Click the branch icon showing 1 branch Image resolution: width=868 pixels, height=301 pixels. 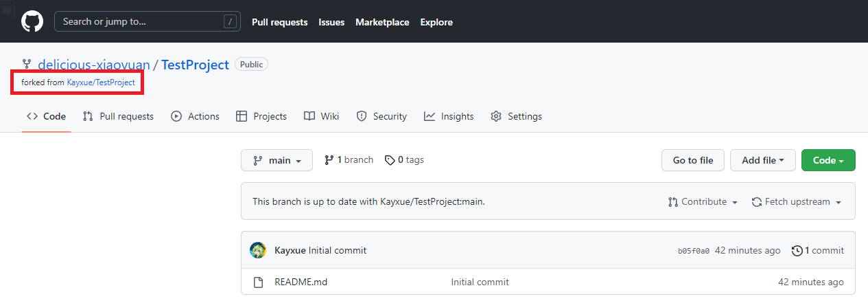pyautogui.click(x=329, y=160)
